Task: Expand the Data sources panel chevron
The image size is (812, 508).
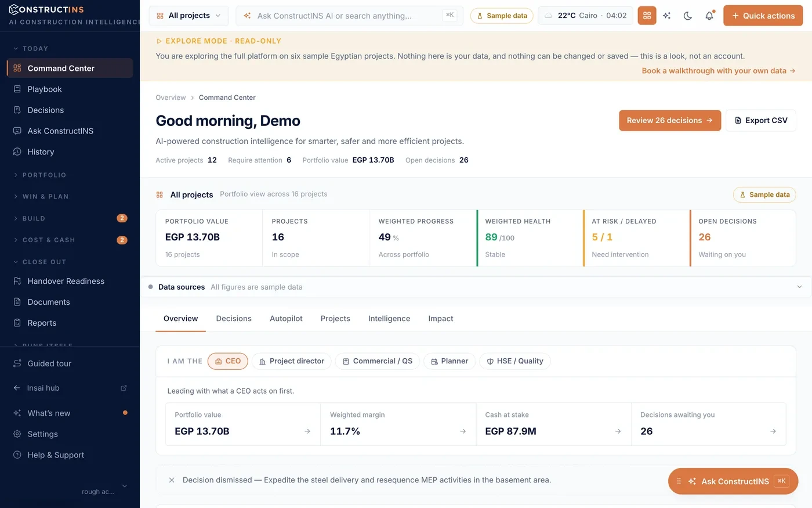Action: [x=799, y=287]
